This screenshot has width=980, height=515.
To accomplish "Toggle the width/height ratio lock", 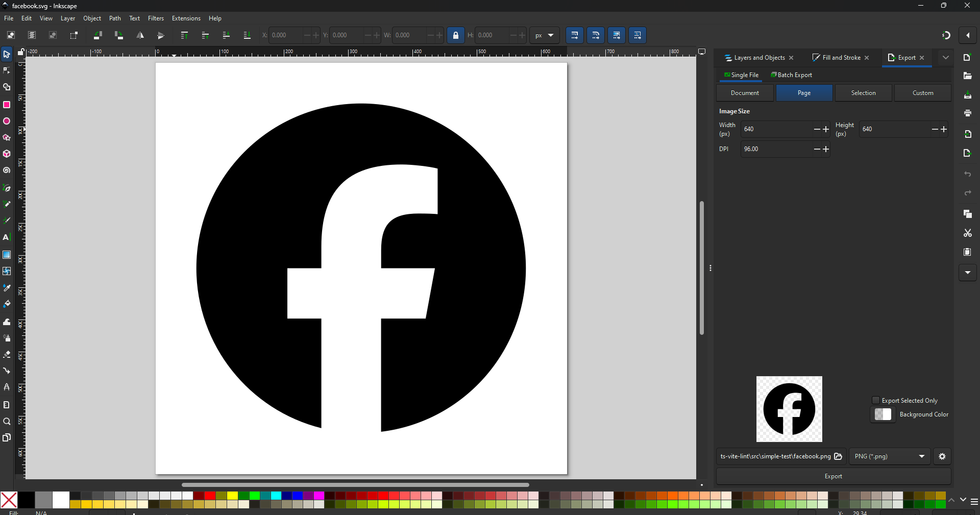I will tap(456, 35).
